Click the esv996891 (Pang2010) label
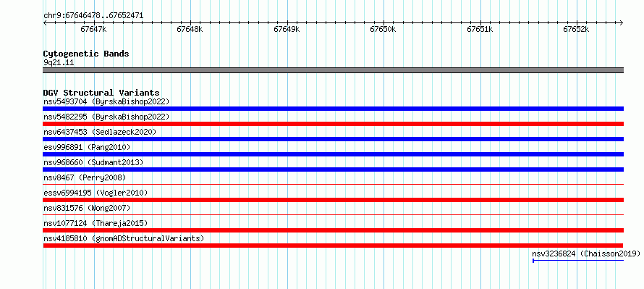 (87, 147)
